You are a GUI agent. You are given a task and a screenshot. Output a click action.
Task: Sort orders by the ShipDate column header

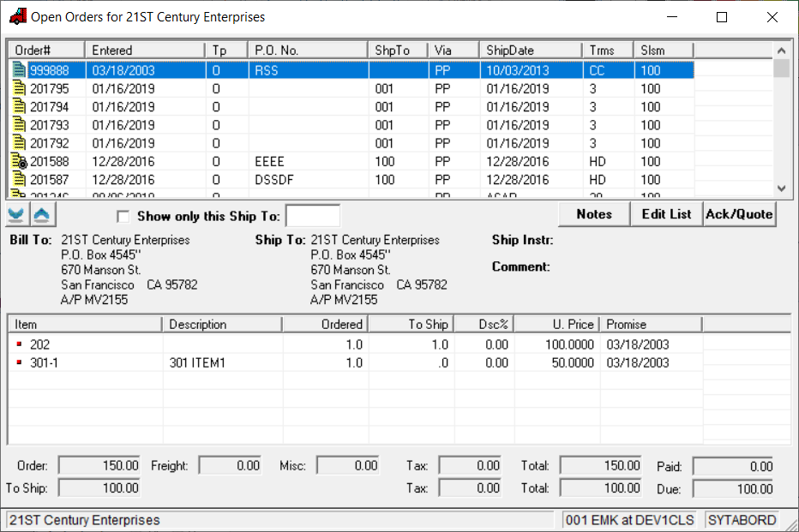click(x=530, y=51)
